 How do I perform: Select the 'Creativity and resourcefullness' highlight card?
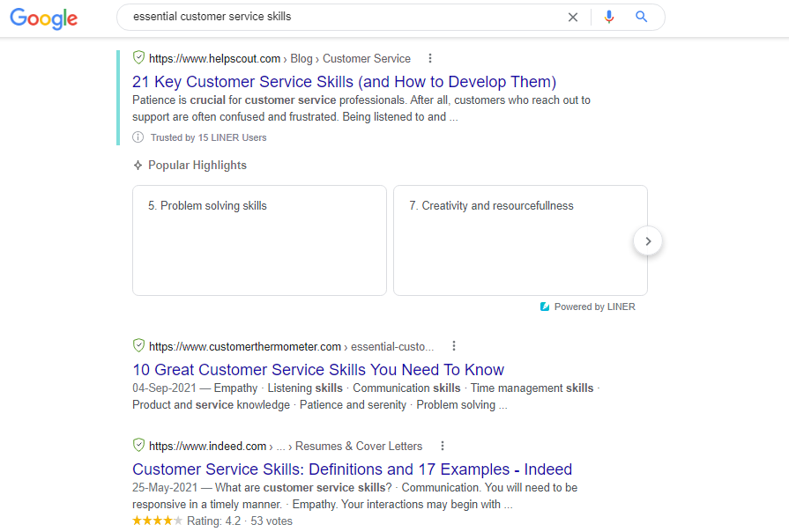pyautogui.click(x=520, y=240)
